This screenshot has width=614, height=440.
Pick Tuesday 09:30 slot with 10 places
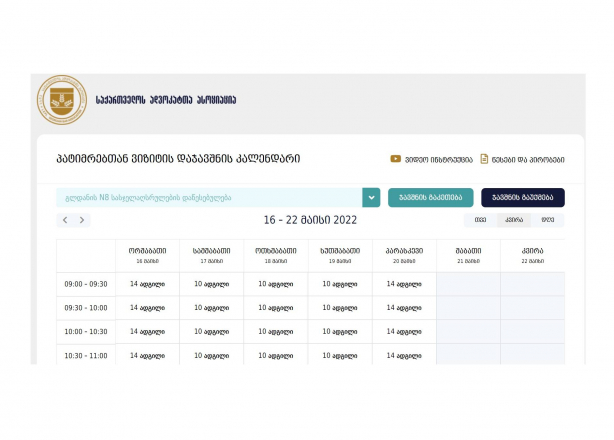click(212, 308)
